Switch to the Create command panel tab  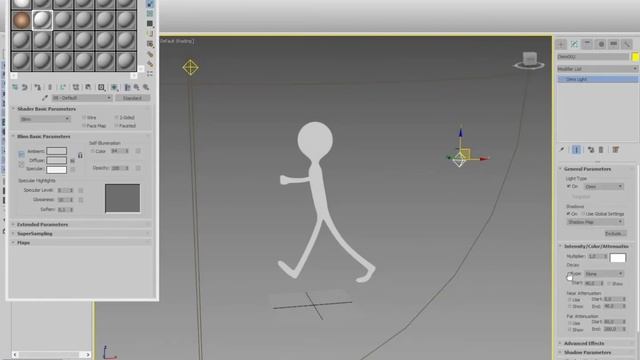click(x=561, y=44)
